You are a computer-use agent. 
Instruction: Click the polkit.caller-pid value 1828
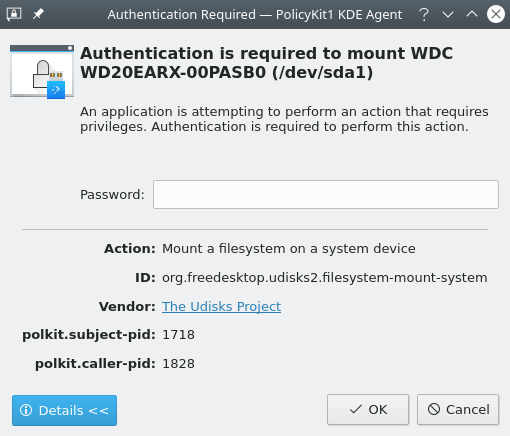pos(178,364)
